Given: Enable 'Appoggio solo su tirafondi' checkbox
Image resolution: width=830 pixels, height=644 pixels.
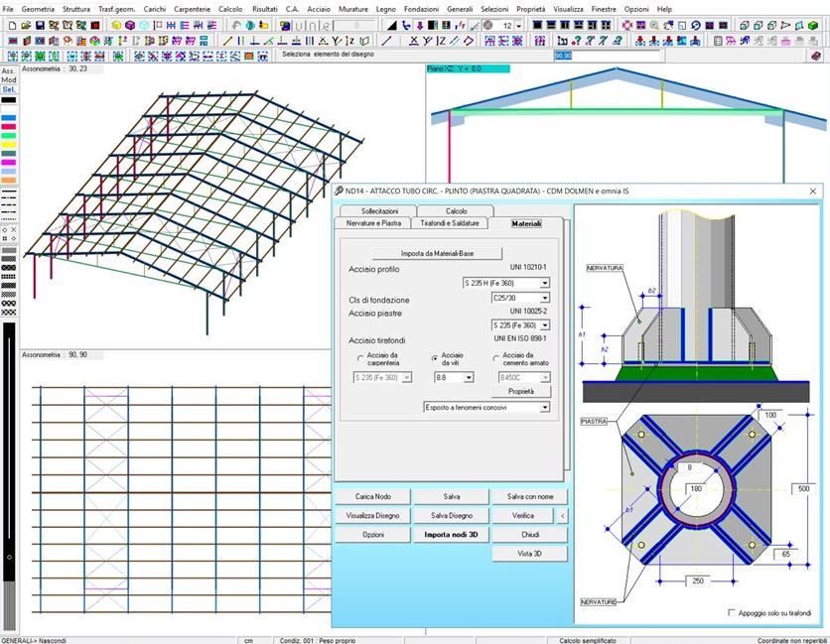Looking at the screenshot, I should point(733,612).
